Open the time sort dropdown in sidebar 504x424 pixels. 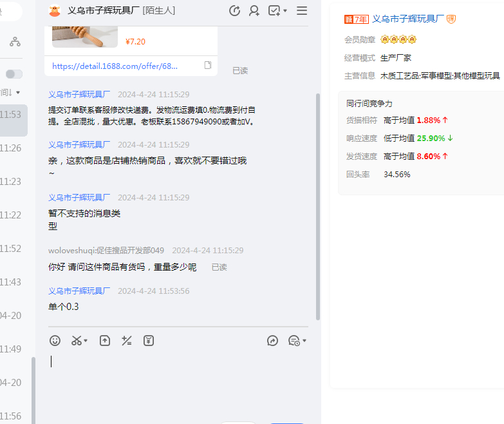coord(17,92)
